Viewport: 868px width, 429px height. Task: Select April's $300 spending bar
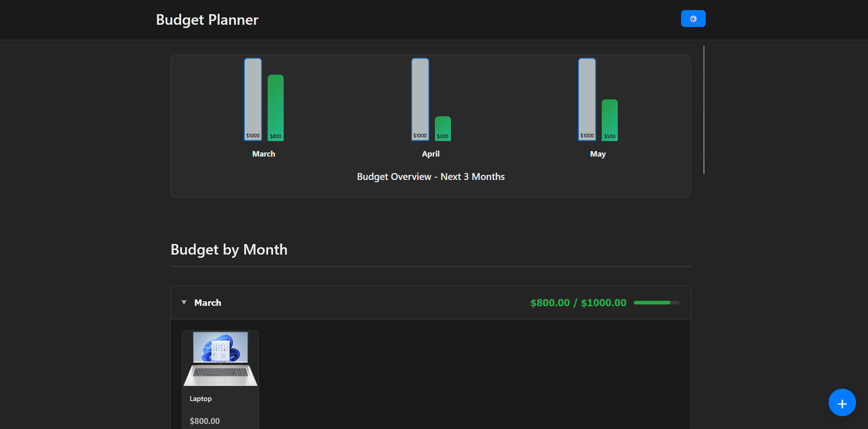coord(443,129)
